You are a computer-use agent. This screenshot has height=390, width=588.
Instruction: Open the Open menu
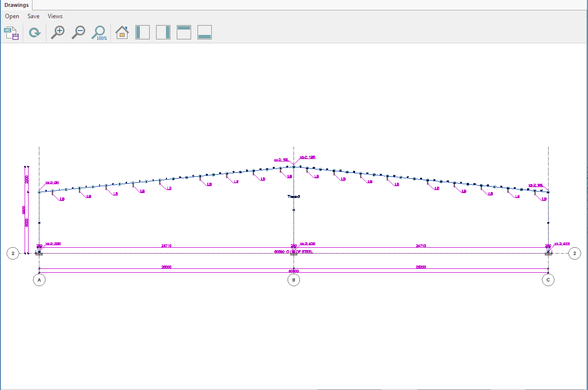click(12, 16)
